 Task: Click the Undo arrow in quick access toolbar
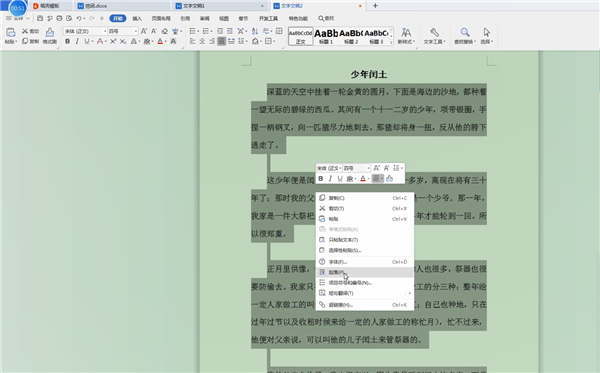(78, 18)
